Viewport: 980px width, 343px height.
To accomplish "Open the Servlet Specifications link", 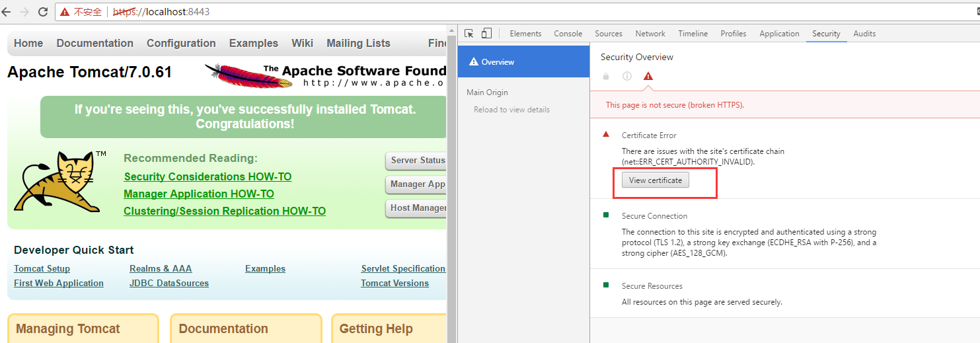I will [404, 268].
